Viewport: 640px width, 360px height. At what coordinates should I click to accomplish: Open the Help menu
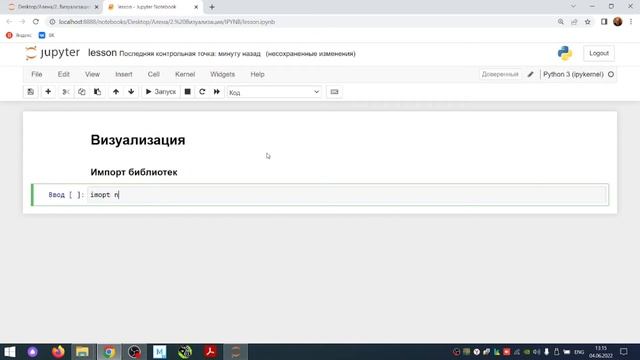coord(257,74)
